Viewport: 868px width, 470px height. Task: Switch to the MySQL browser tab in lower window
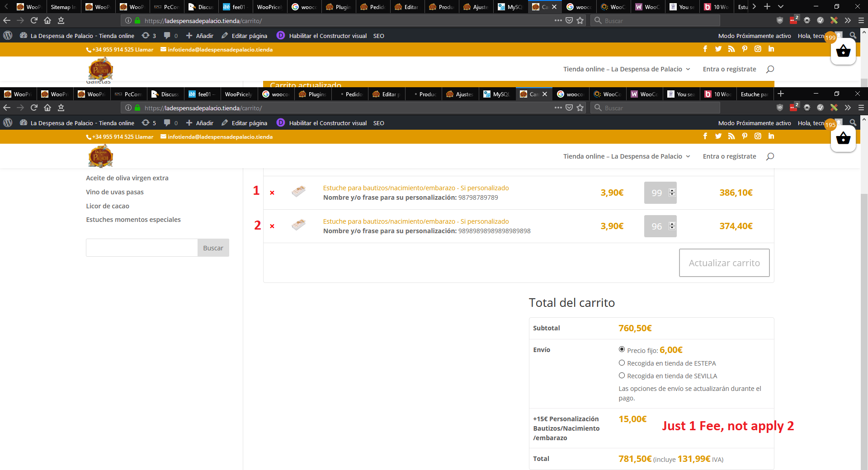tap(497, 94)
